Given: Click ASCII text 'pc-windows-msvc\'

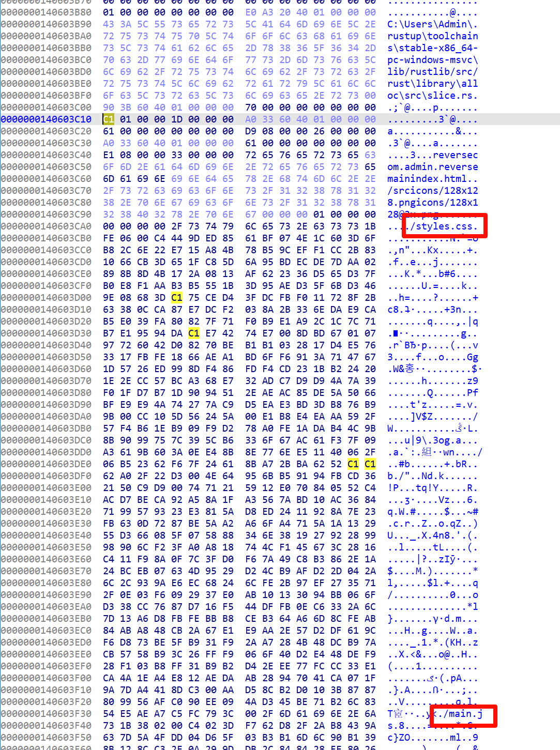Looking at the screenshot, I should pos(432,60).
